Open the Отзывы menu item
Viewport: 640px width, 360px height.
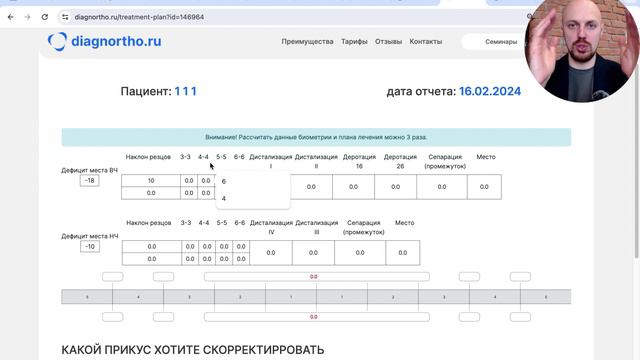(388, 42)
